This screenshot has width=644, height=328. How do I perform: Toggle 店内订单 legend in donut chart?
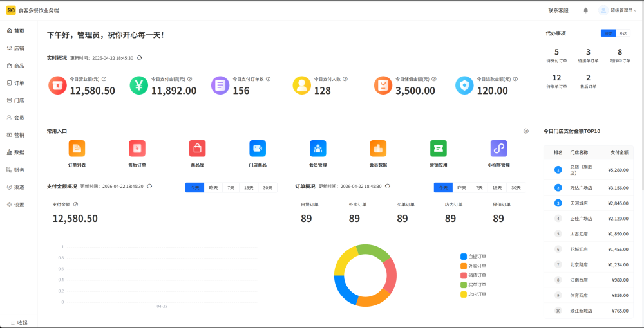(473, 295)
